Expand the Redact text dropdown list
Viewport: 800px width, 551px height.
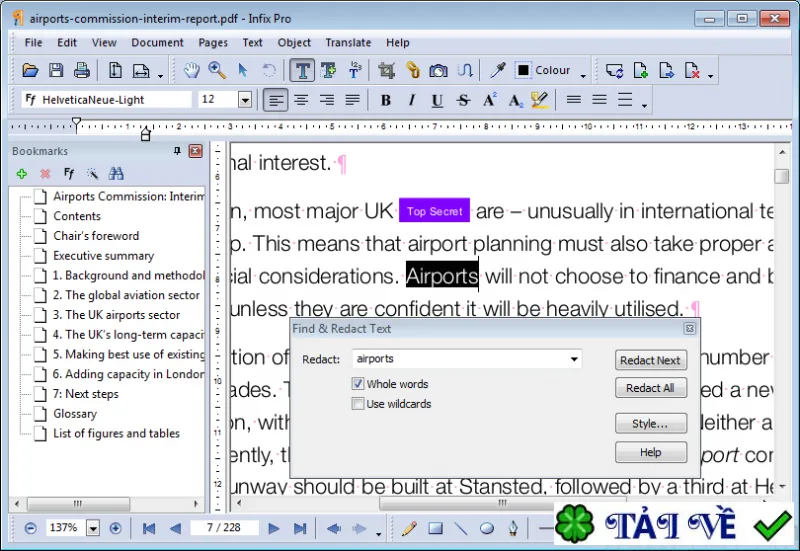(x=574, y=359)
